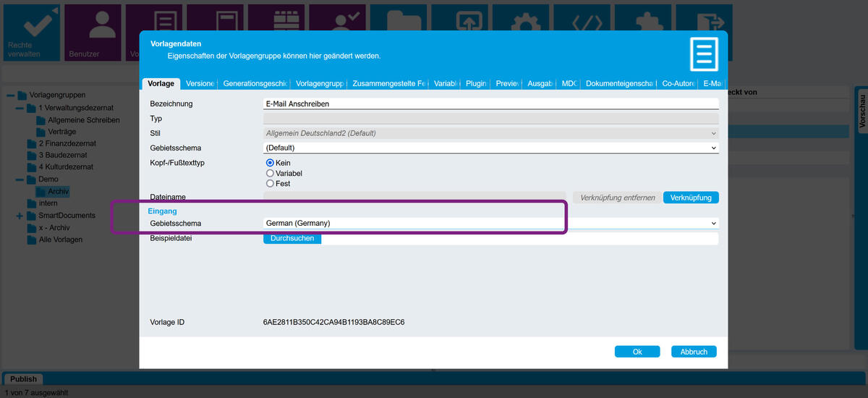Open the Plugin tab
Viewport: 868px width, 398px height.
[x=477, y=84]
